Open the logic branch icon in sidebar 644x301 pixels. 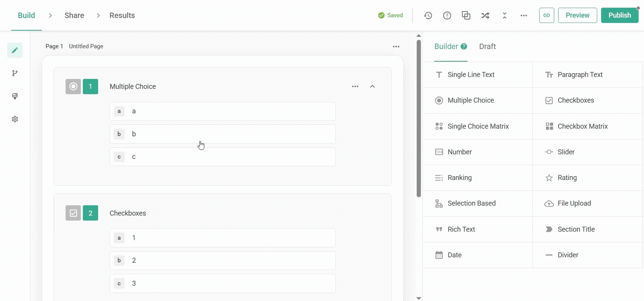pyautogui.click(x=15, y=73)
